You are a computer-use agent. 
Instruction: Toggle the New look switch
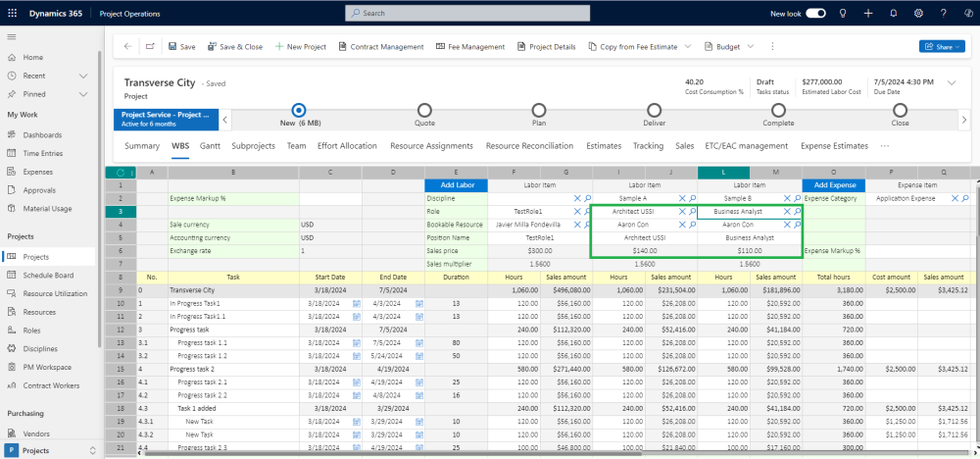point(814,14)
